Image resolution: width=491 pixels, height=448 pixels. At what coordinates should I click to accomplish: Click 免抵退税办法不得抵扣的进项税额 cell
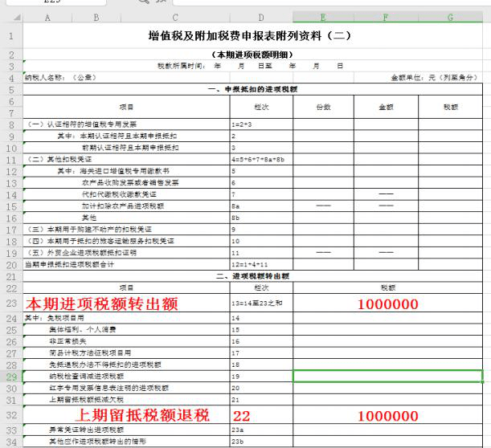tap(126, 365)
